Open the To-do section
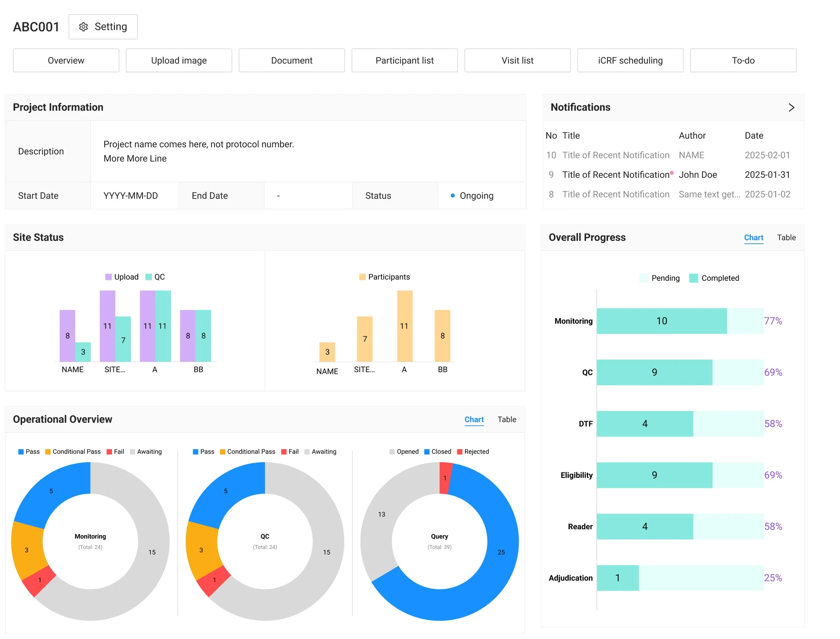 [743, 60]
